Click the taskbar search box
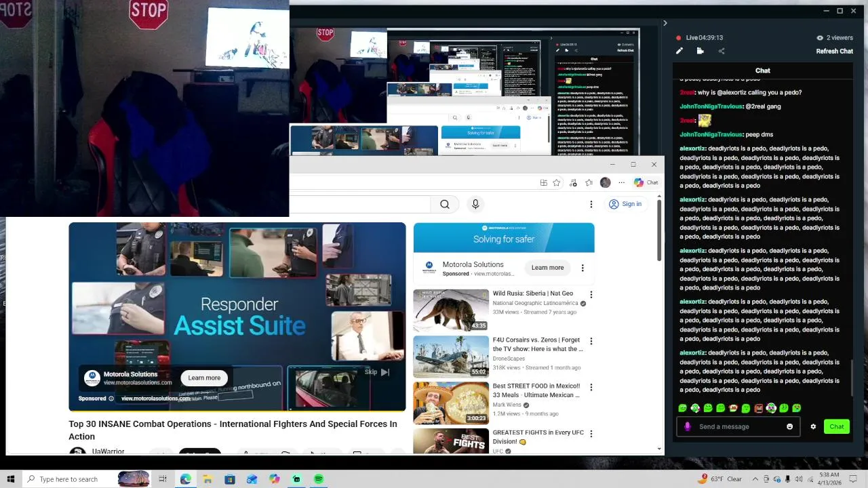The image size is (868, 488). (87, 479)
